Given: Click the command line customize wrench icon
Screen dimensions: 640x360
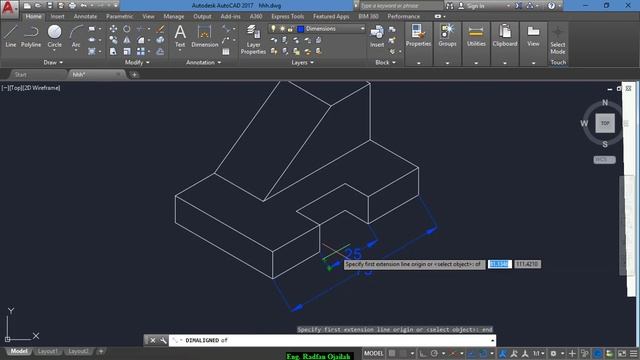Looking at the screenshot, I should pyautogui.click(x=163, y=340).
